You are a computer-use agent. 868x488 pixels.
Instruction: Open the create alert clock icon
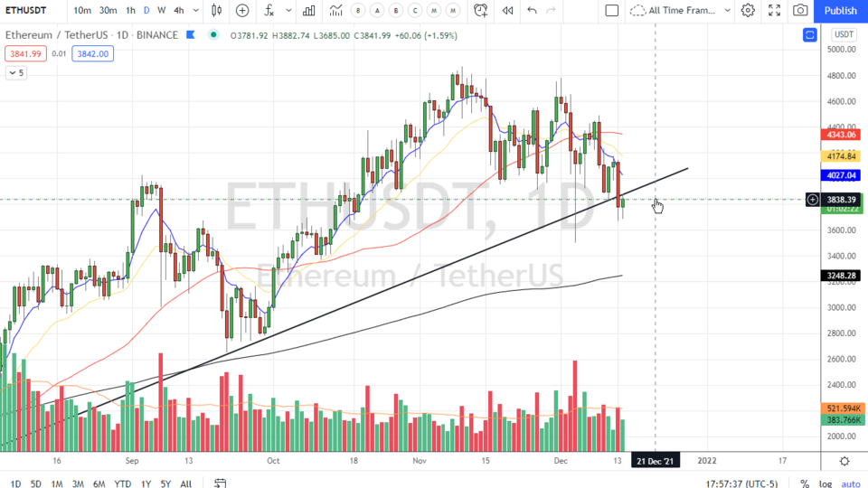point(480,11)
